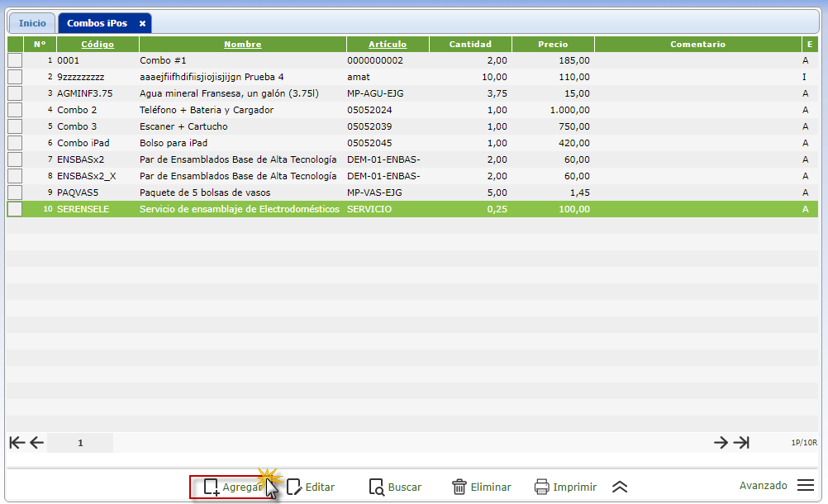Go to previous page arrow
This screenshot has width=828, height=504.
(36, 443)
